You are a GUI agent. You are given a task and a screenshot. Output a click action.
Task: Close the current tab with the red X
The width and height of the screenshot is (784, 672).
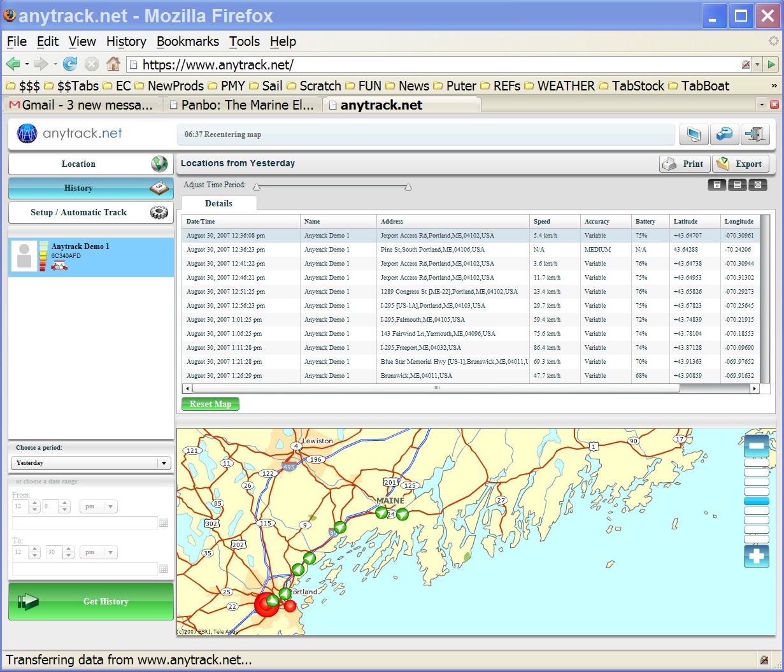click(x=774, y=104)
